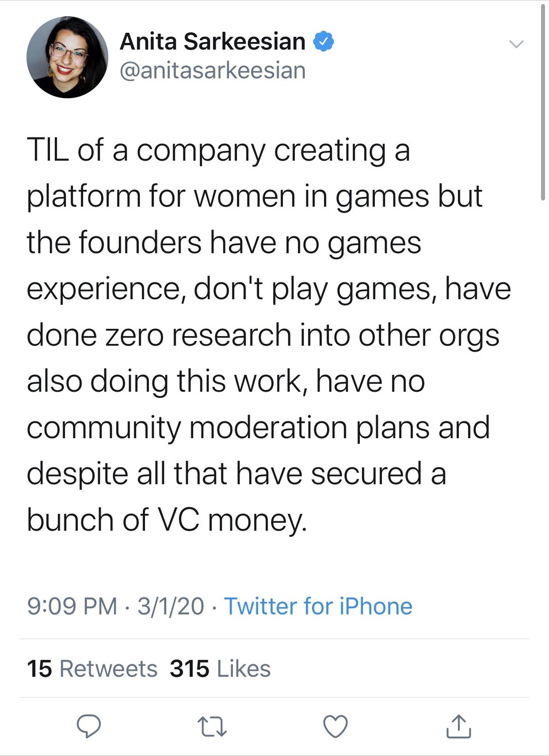Image resolution: width=549 pixels, height=756 pixels.
Task: Open the share sheet via share icon
Action: pyautogui.click(x=458, y=726)
